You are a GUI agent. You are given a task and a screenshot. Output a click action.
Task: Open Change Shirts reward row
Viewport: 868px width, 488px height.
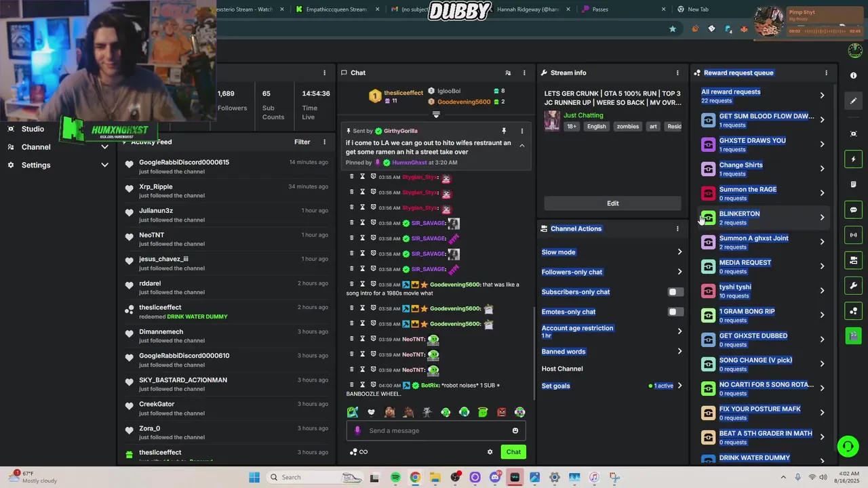[763, 169]
